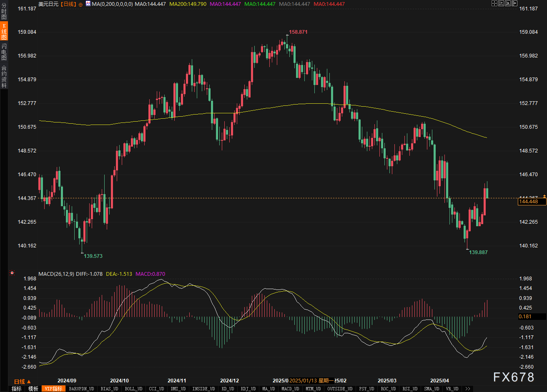This screenshot has width=547, height=392.
Task: Open the 合约资料 contract info panel
Action: [4, 76]
